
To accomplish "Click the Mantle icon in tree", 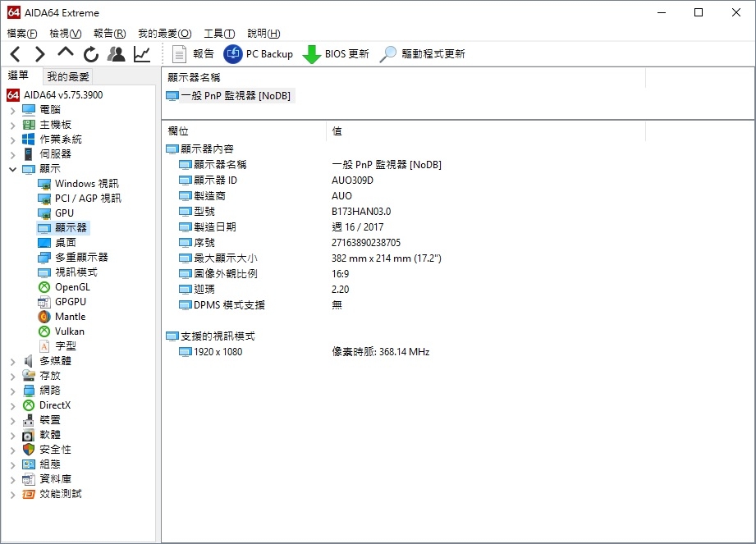I will (x=44, y=317).
